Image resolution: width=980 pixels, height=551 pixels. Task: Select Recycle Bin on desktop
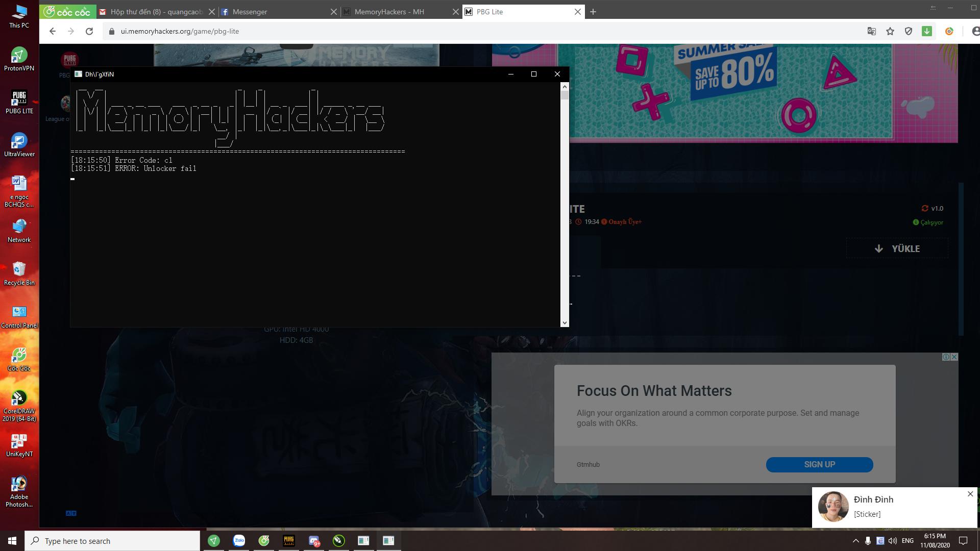point(19,273)
